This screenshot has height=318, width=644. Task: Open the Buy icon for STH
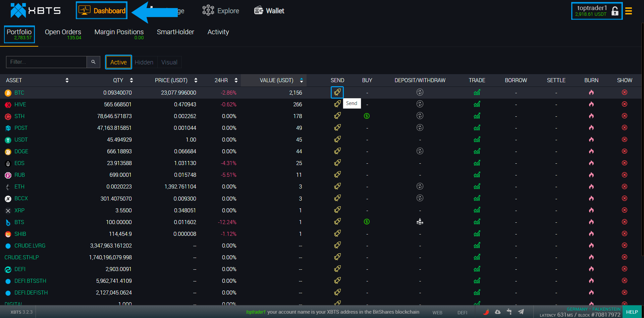367,116
